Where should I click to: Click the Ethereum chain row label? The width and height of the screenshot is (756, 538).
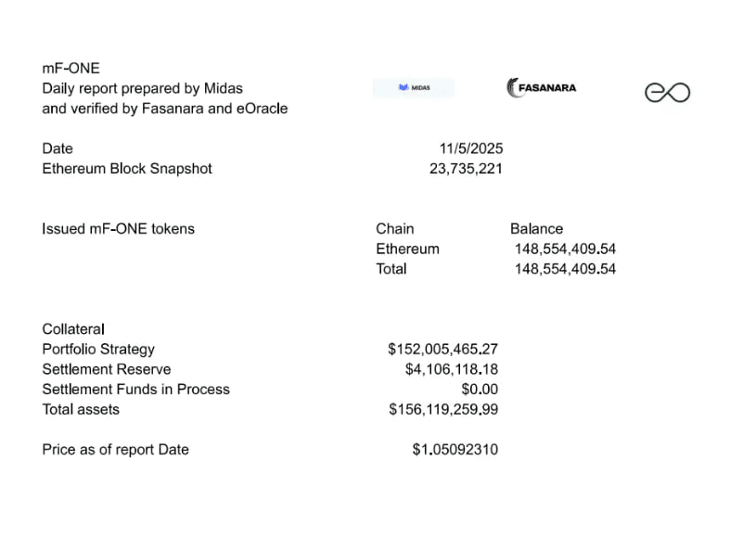point(407,249)
